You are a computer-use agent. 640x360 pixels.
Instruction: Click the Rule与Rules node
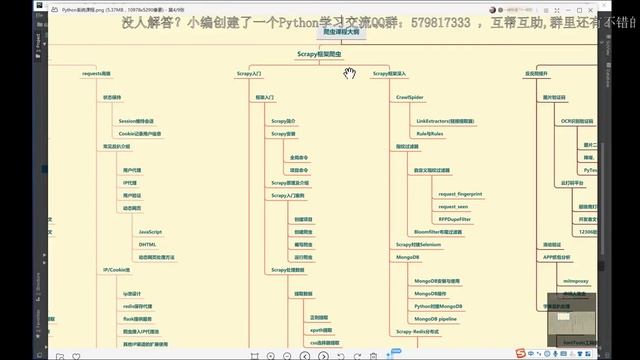coord(430,134)
